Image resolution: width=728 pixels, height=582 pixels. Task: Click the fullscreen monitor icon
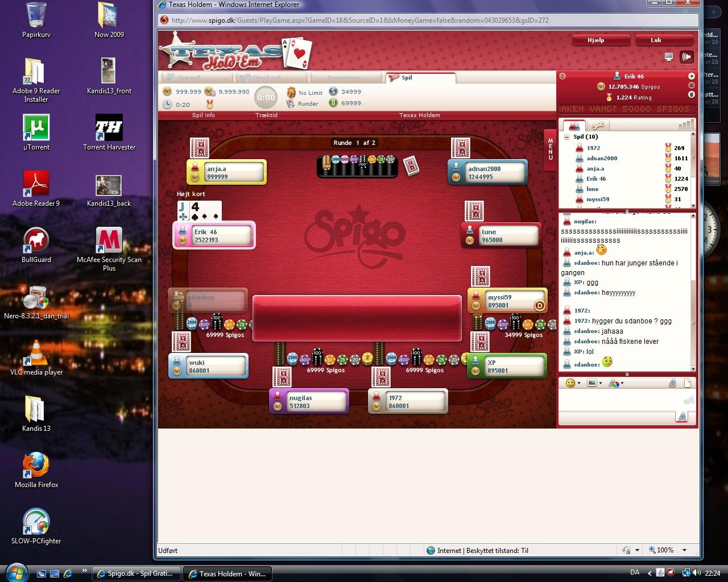tap(669, 57)
